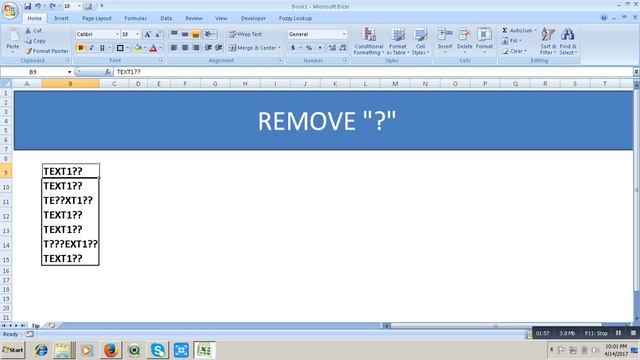This screenshot has height=360, width=640.
Task: Apply Comma Style
Action: click(320, 48)
